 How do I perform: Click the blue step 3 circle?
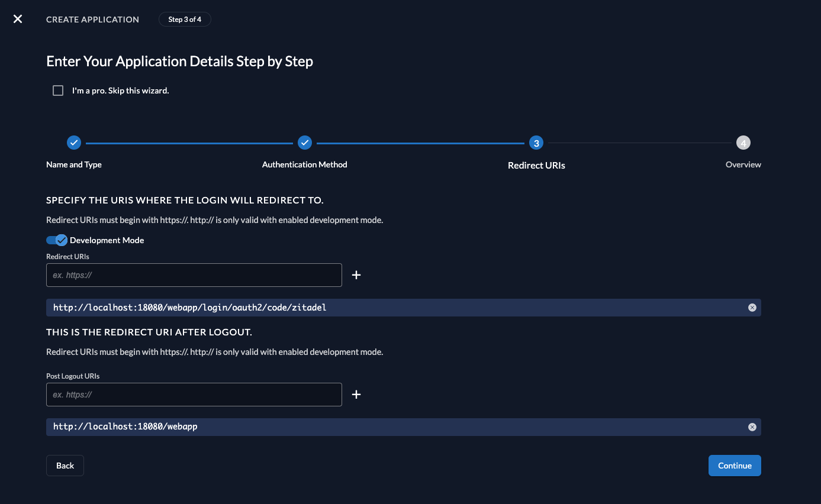click(x=536, y=143)
